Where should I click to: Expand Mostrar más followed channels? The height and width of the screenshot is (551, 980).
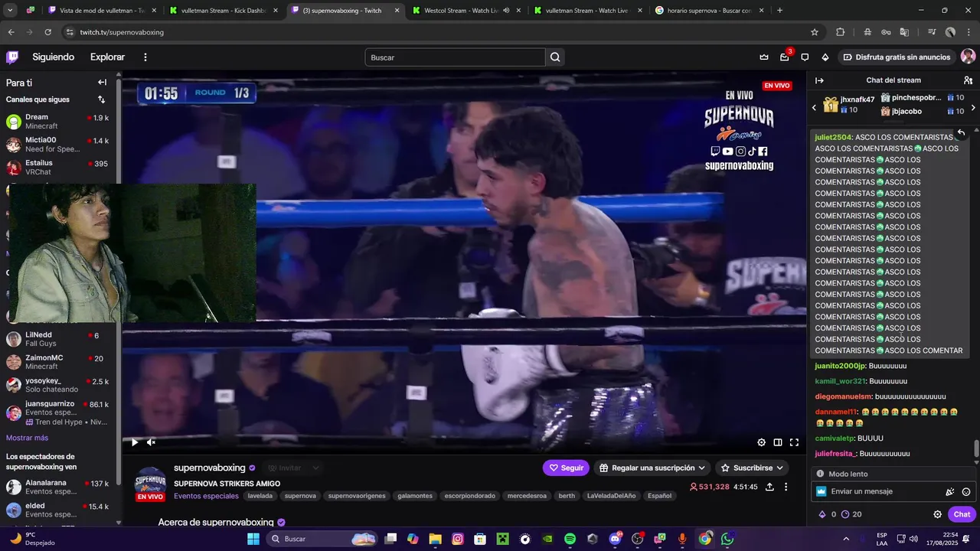coord(27,438)
